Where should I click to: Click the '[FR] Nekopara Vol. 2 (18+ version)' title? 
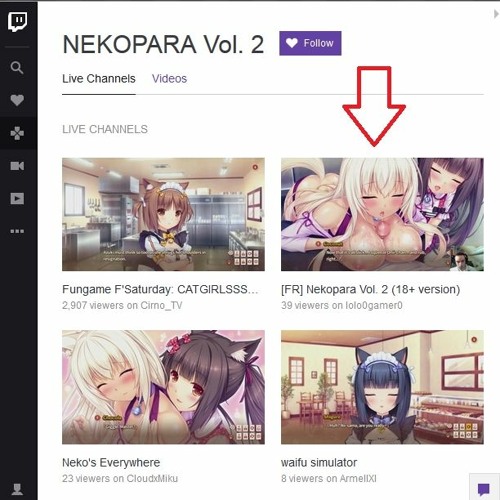click(x=370, y=289)
